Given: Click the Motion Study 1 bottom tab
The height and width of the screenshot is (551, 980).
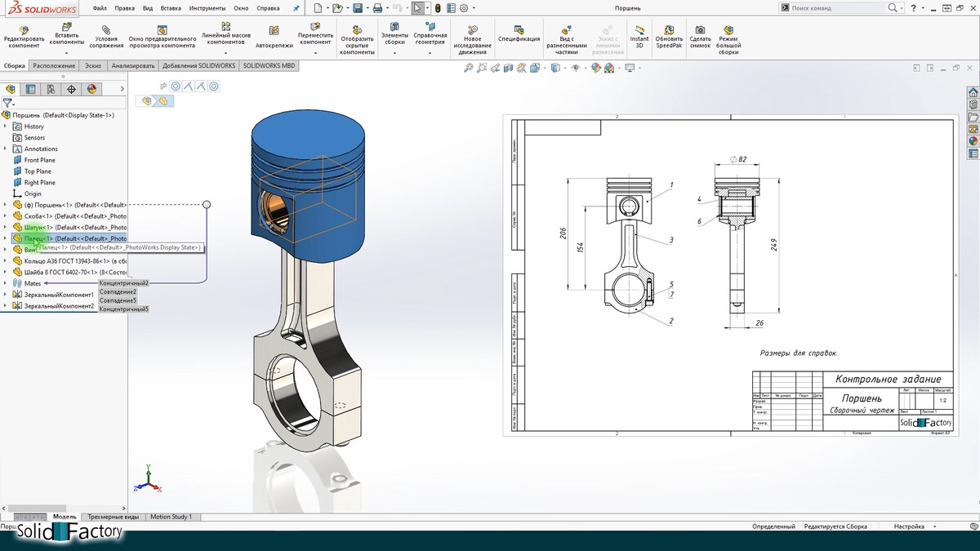Looking at the screenshot, I should click(x=171, y=517).
